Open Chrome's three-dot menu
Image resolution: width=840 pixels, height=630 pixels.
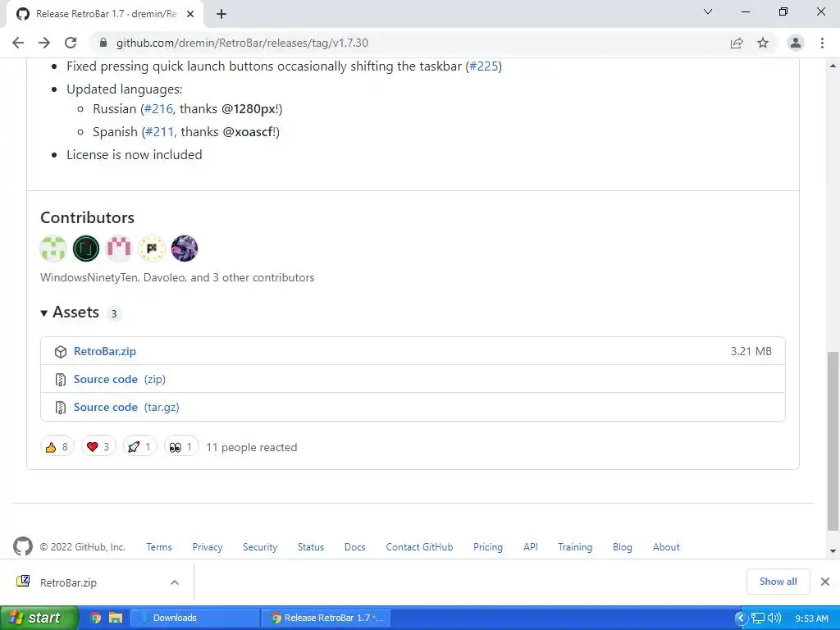[822, 43]
